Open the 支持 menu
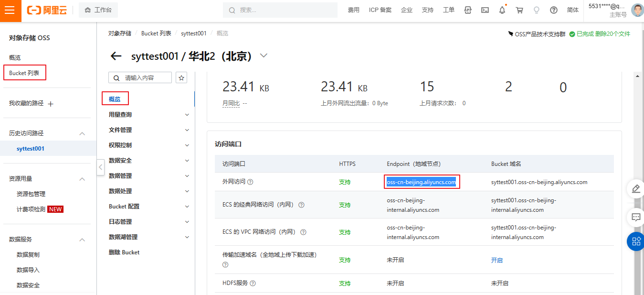The width and height of the screenshot is (644, 295). point(428,10)
